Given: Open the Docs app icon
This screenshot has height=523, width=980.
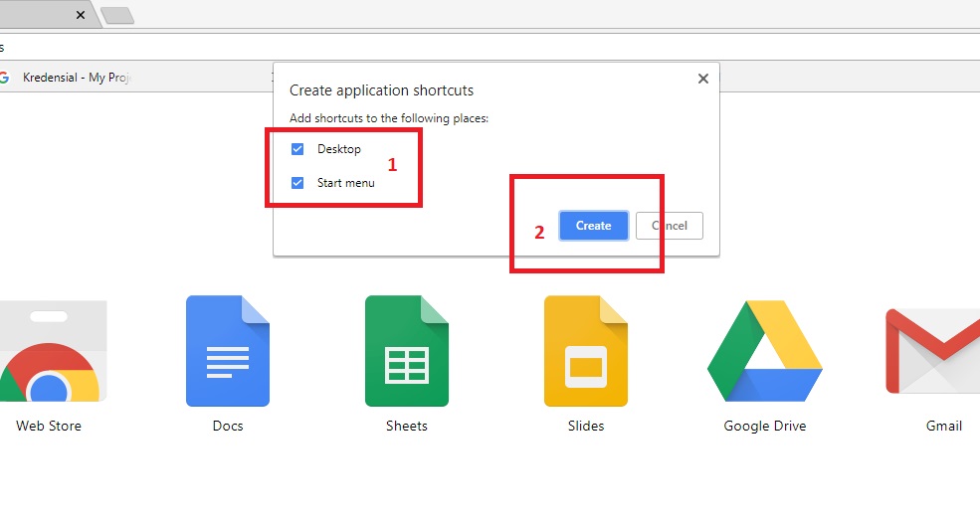Looking at the screenshot, I should coord(228,351).
